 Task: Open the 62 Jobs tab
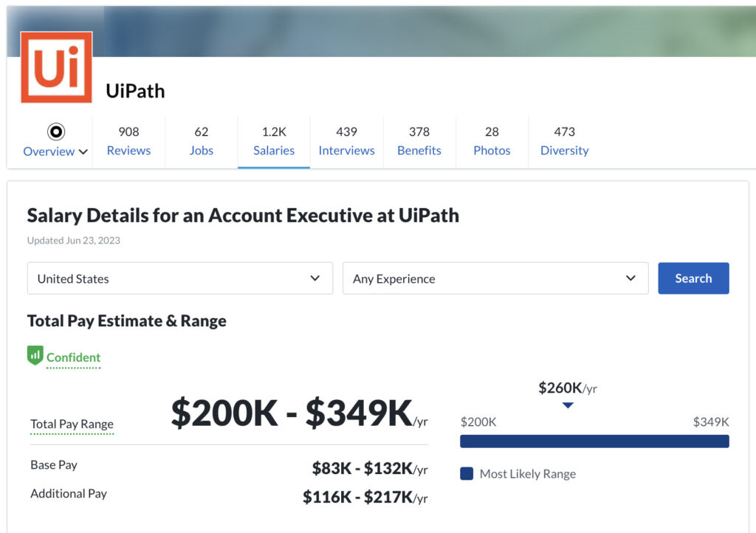[x=201, y=141]
